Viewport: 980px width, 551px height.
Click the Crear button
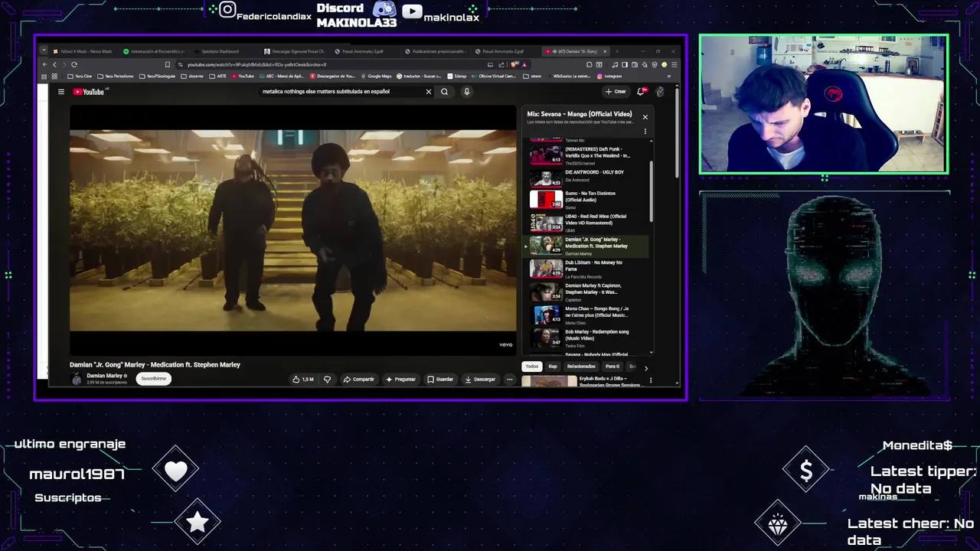click(616, 92)
